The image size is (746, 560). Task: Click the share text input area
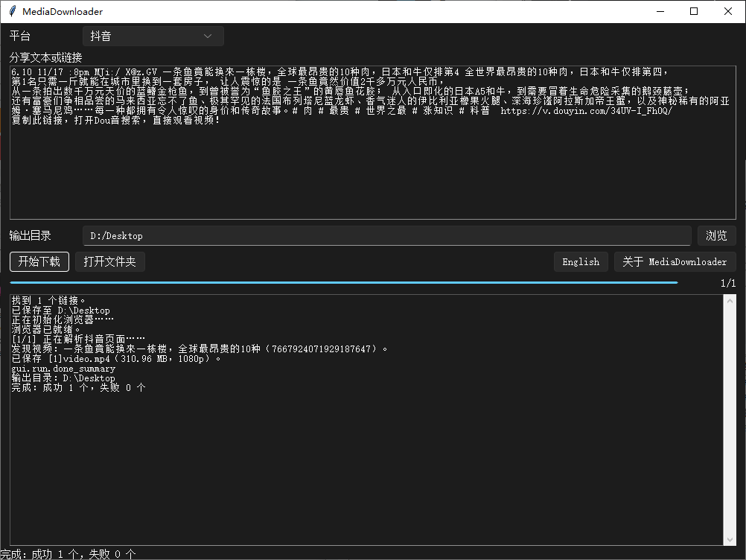372,143
